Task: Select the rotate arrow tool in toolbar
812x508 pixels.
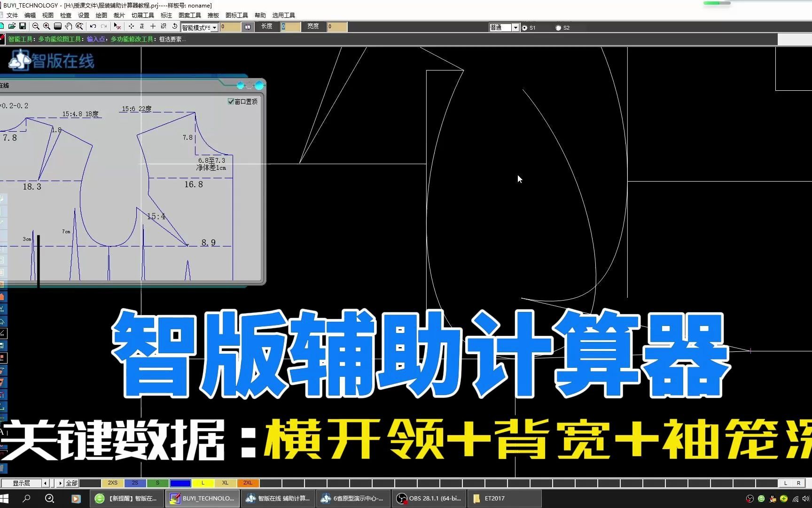Action: coord(174,26)
